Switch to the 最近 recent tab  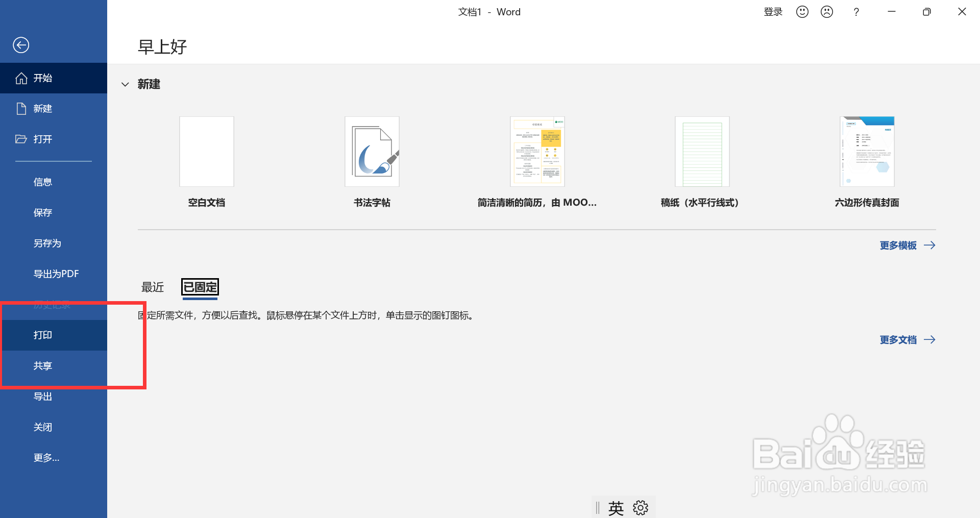153,287
